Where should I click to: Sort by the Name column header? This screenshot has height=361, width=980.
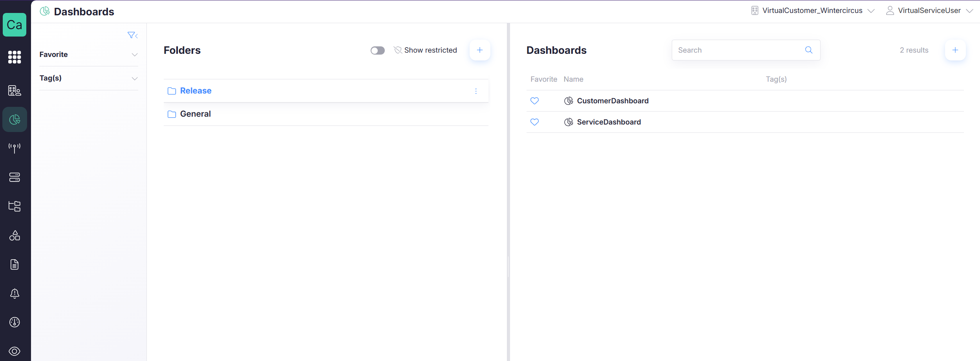coord(573,79)
